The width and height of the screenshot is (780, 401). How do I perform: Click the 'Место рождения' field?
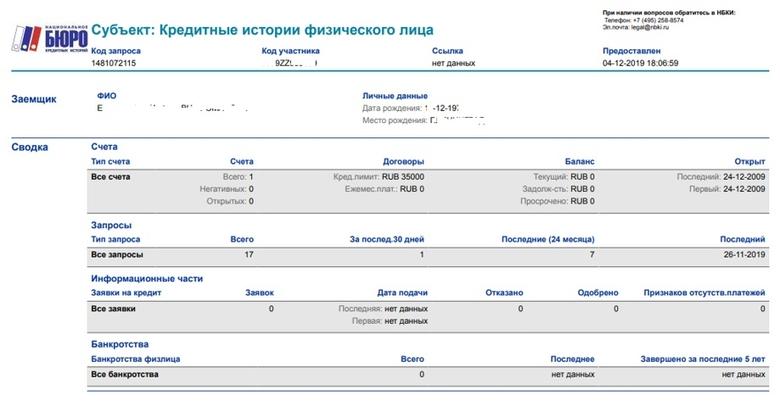tap(423, 120)
